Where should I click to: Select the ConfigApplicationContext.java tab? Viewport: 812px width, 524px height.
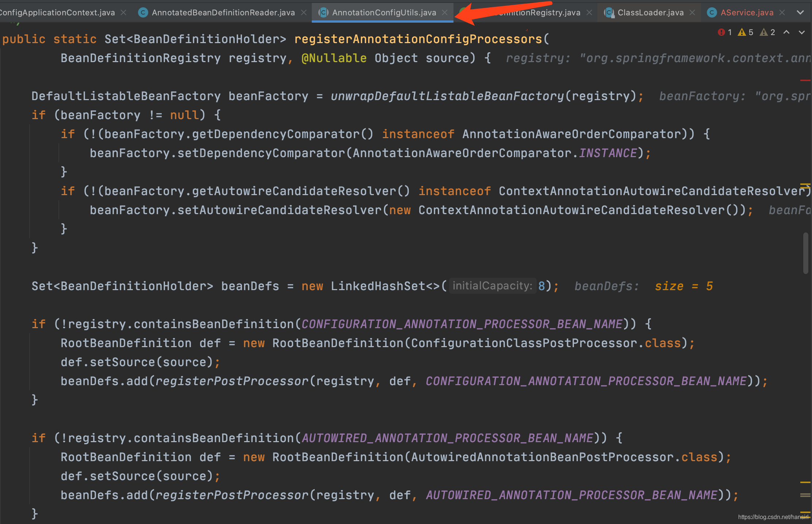(57, 13)
